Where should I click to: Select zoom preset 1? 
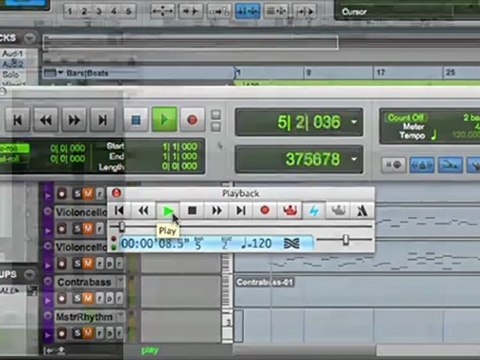70,11
